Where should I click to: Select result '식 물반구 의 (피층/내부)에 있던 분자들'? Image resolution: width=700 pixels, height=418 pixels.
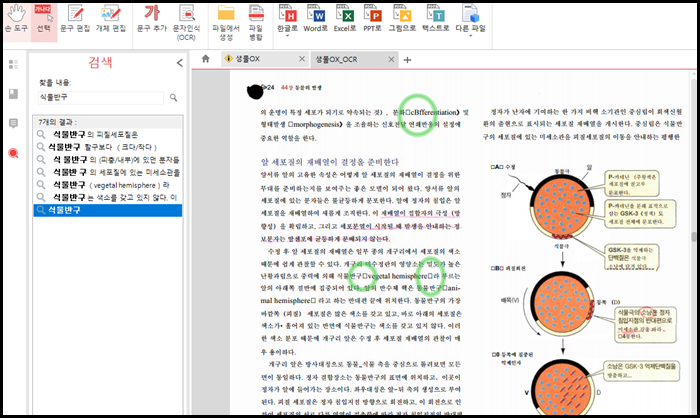pos(108,159)
